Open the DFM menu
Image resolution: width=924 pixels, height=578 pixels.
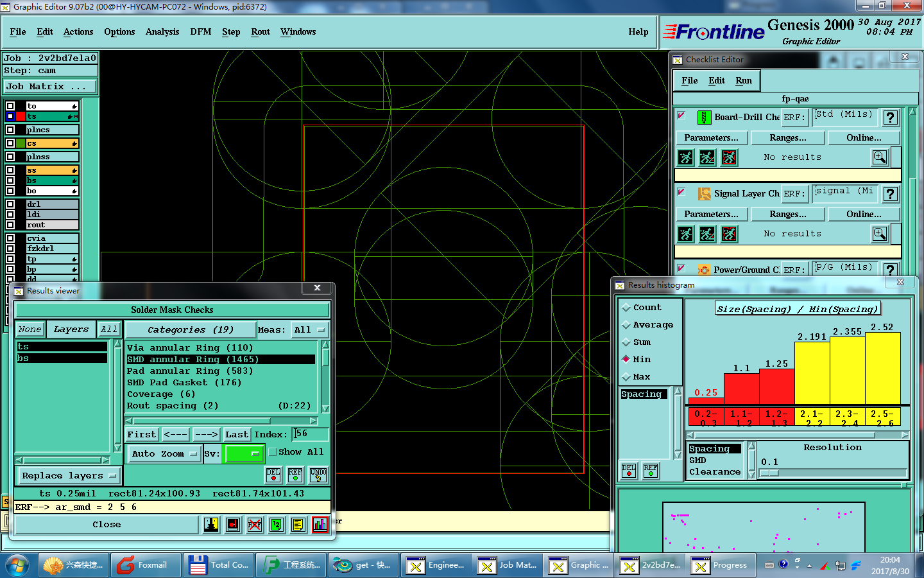pos(200,31)
